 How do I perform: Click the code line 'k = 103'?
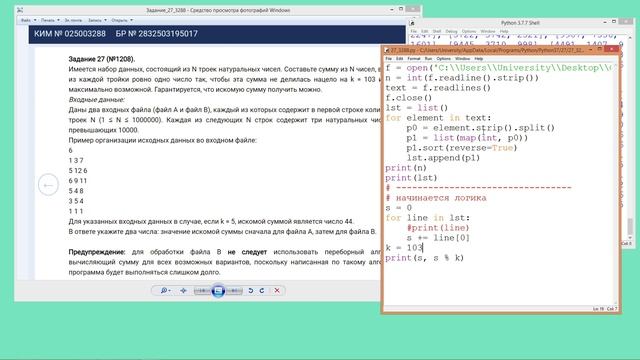(x=404, y=248)
